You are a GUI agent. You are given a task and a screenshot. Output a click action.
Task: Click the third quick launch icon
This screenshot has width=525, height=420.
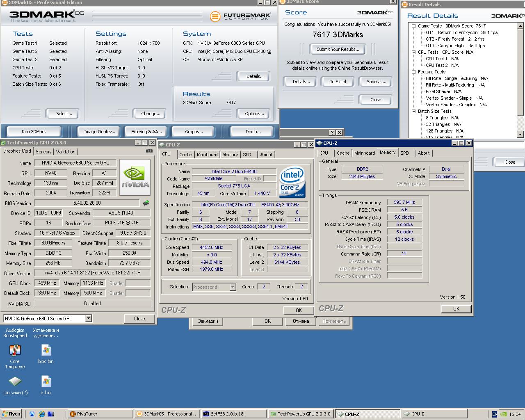tap(50, 414)
